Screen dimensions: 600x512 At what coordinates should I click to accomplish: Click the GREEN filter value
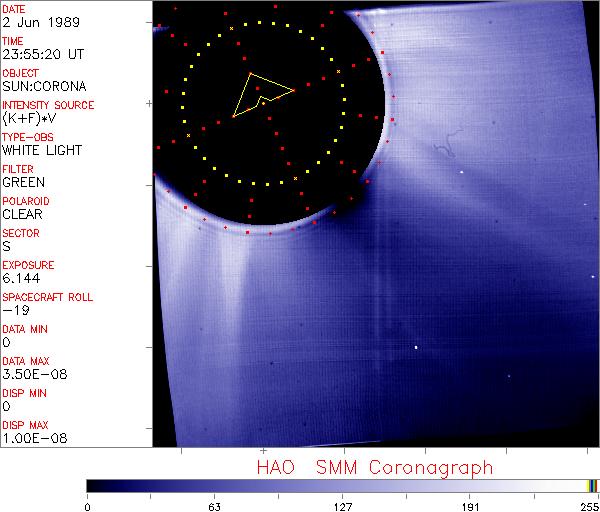click(22, 182)
